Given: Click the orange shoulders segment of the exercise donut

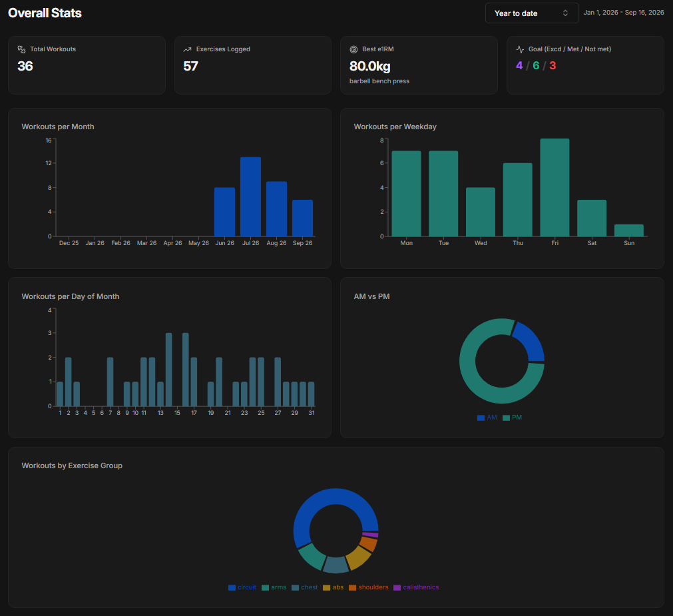Looking at the screenshot, I should pos(369,544).
